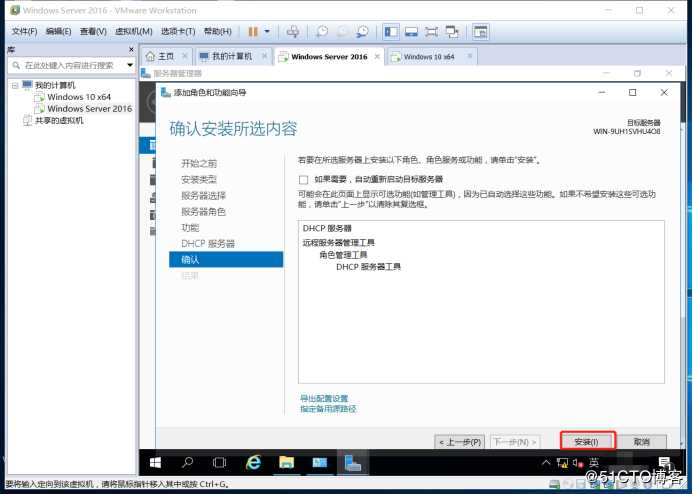Screen dimensions: 693x494
Task: Open the 虚拟机(M) menu
Action: (x=133, y=32)
